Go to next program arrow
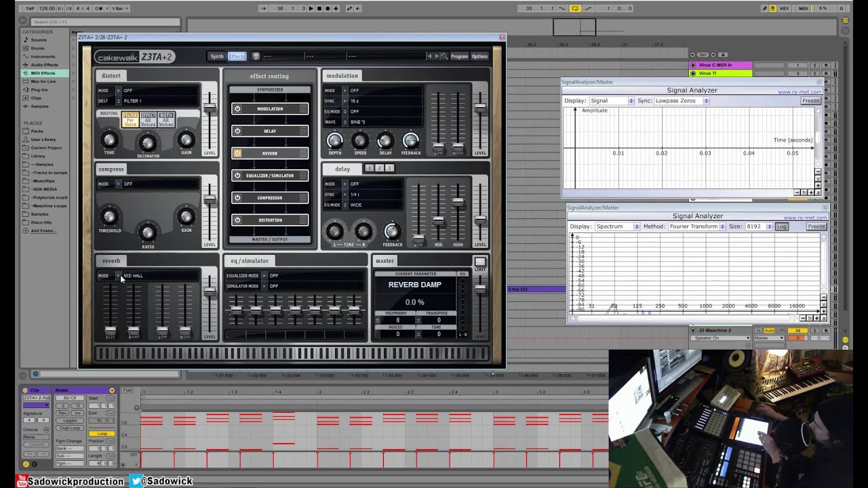The image size is (868, 488). 437,56
